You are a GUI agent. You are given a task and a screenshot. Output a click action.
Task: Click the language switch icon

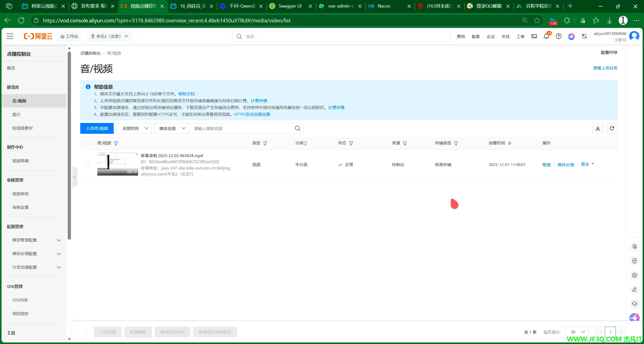584,36
